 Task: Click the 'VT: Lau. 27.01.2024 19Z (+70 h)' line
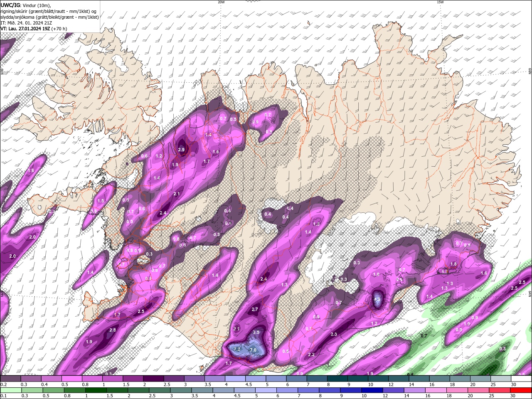click(x=33, y=29)
